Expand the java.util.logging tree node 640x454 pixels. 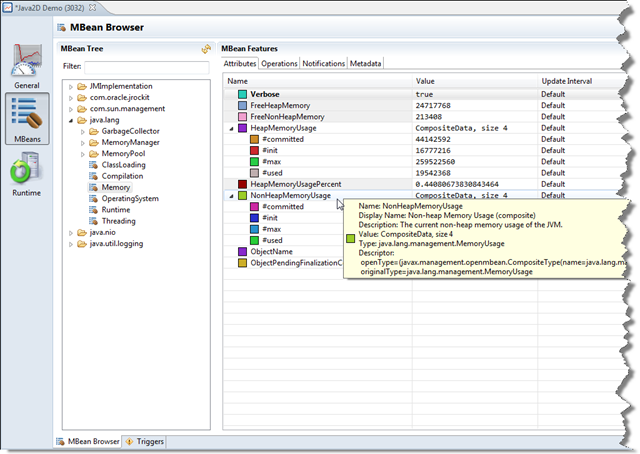click(x=71, y=244)
